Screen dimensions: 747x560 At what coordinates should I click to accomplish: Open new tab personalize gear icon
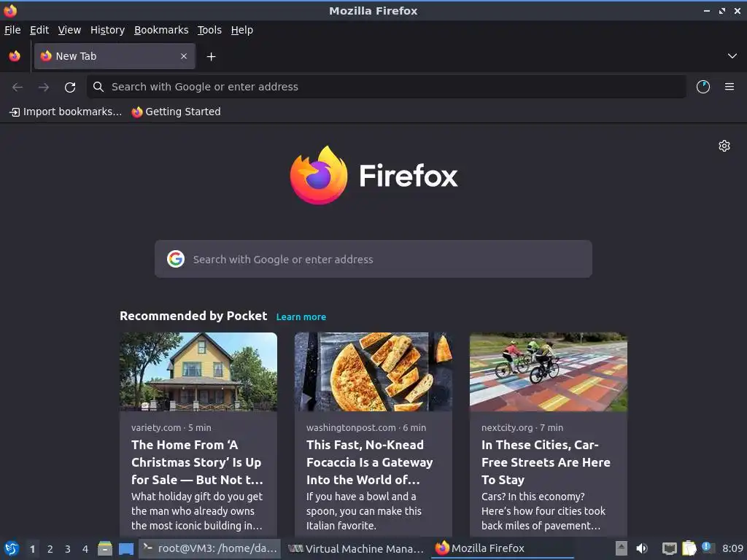724,146
